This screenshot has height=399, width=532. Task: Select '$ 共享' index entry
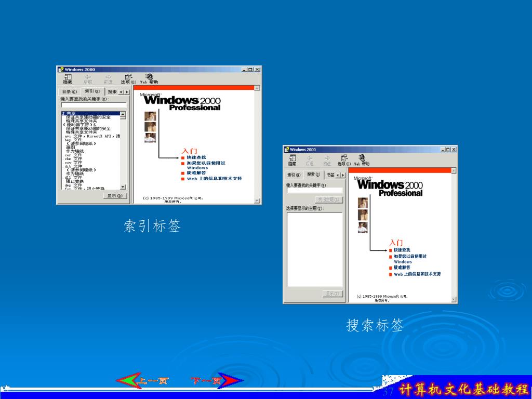click(90, 113)
